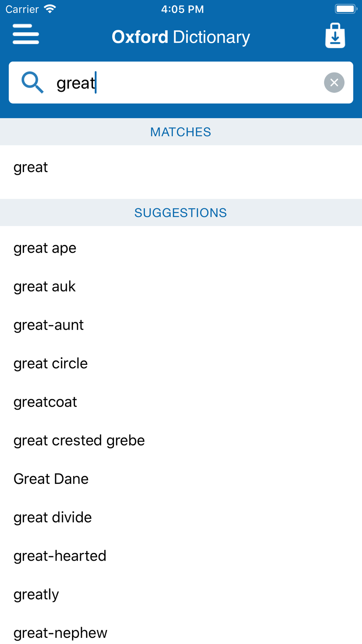
Task: Choose 'great circle' from suggestions
Action: [x=181, y=363]
